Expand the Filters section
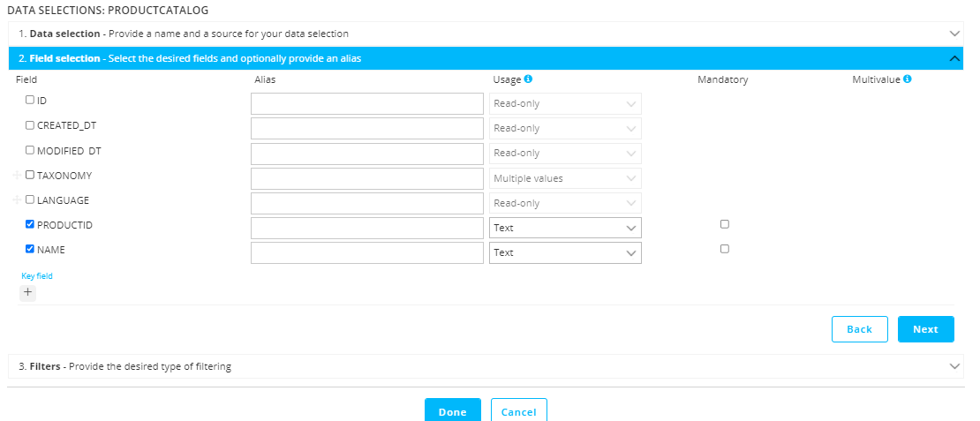 pyautogui.click(x=954, y=365)
